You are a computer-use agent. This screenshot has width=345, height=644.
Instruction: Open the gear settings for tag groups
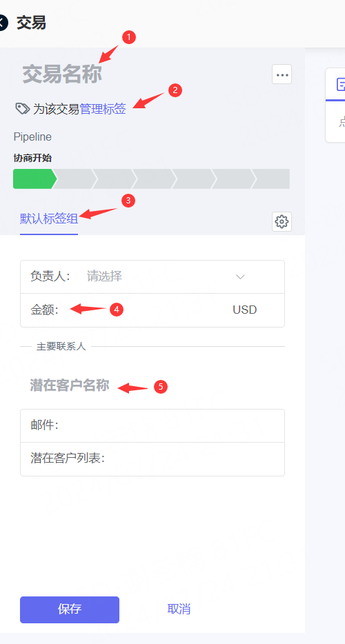[282, 222]
